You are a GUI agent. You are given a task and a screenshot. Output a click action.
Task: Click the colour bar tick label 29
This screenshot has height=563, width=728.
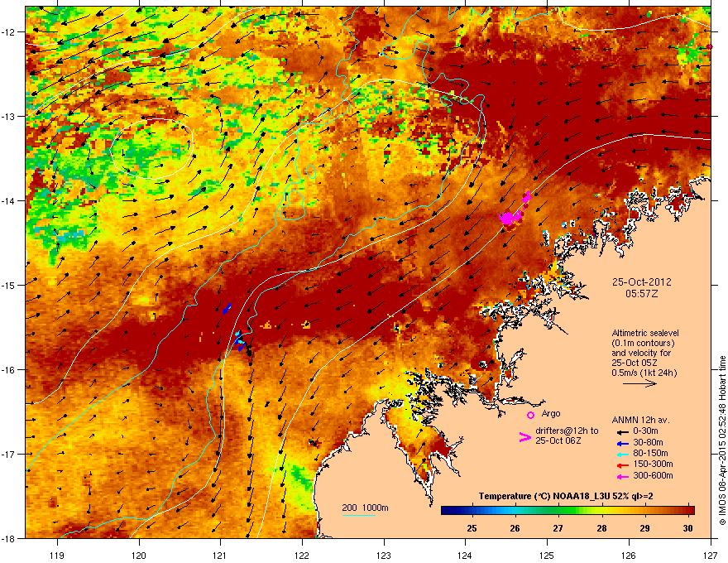coord(645,528)
